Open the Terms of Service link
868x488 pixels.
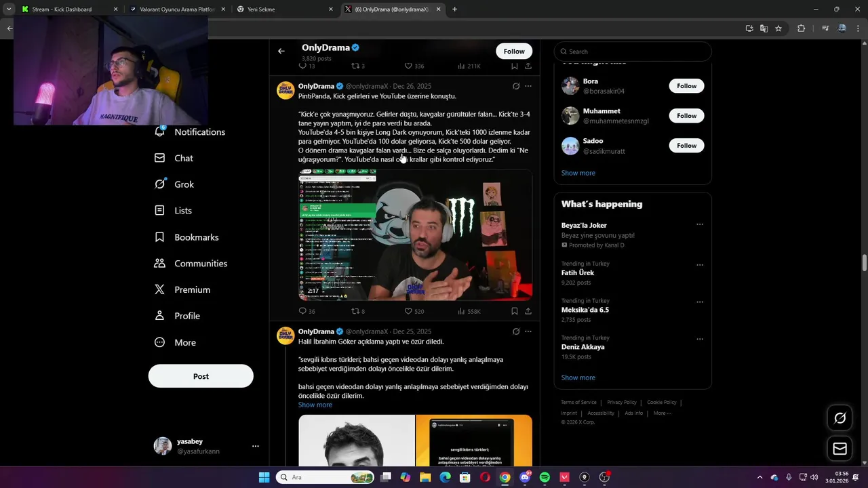point(578,402)
